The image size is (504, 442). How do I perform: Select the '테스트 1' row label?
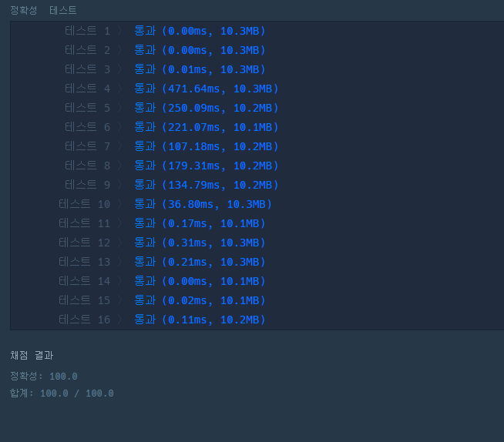click(87, 31)
